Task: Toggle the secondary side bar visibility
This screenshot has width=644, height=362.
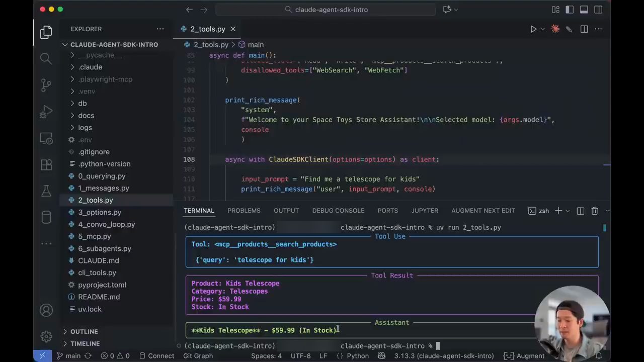Action: pos(598,10)
